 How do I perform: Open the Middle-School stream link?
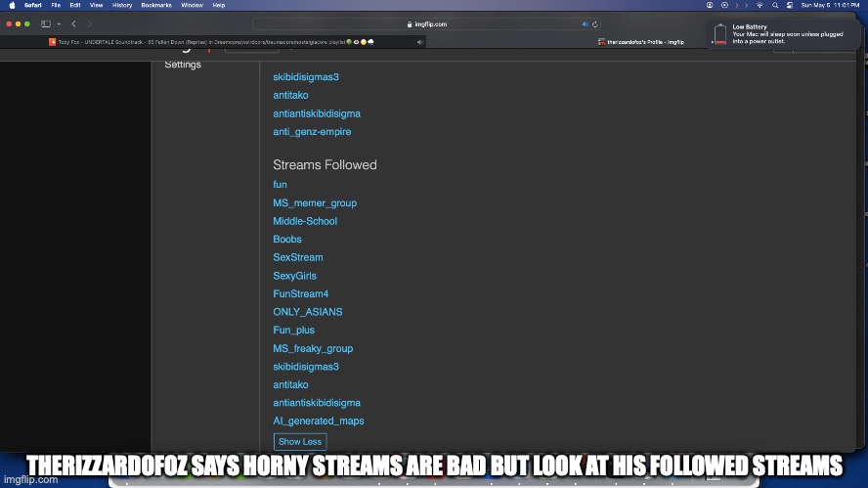click(305, 221)
